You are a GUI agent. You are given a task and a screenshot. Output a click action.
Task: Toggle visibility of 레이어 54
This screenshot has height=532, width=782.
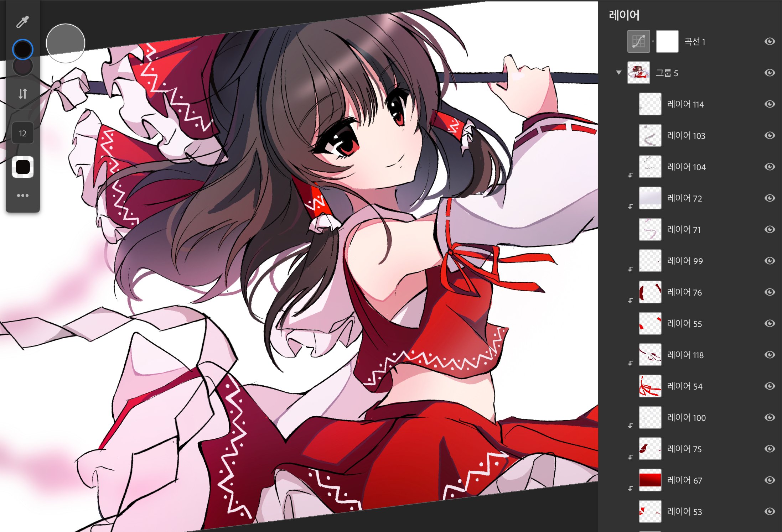(770, 386)
